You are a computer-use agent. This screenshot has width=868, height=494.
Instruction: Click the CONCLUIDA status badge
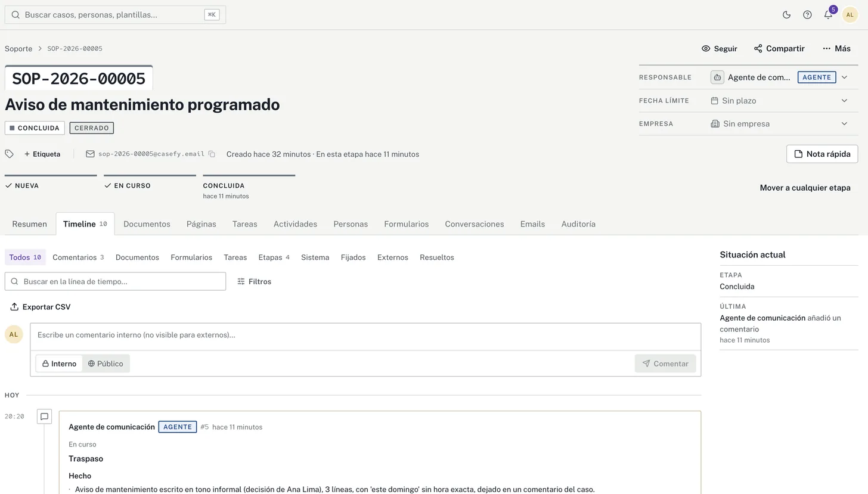(x=35, y=128)
